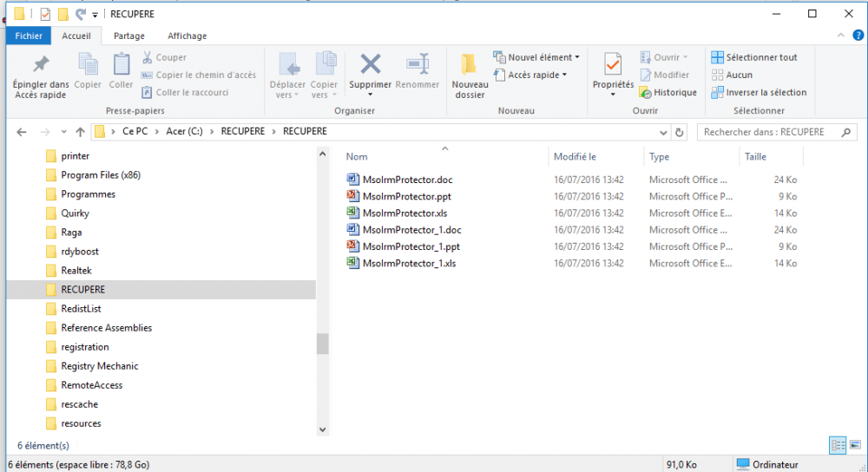
Task: Refresh the folder using address bar button
Action: (x=680, y=132)
